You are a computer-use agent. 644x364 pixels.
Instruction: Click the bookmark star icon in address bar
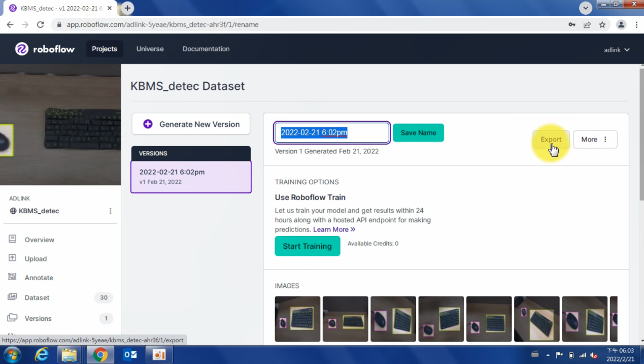tap(602, 24)
